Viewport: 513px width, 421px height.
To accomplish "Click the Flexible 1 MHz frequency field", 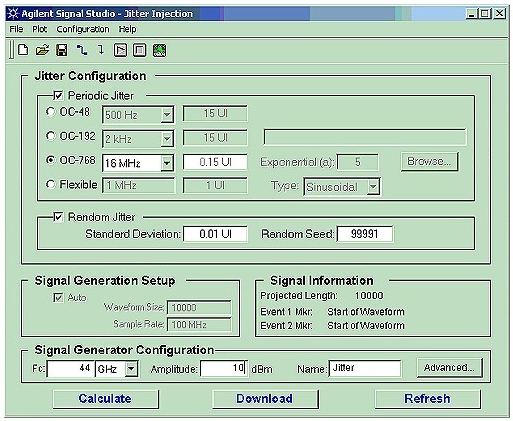I will 138,185.
